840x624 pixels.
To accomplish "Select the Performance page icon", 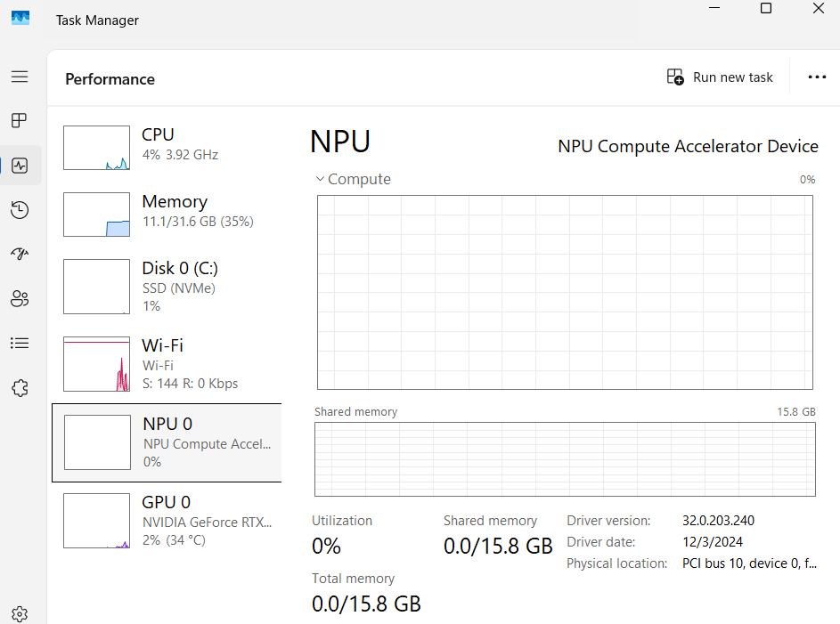I will 20,166.
